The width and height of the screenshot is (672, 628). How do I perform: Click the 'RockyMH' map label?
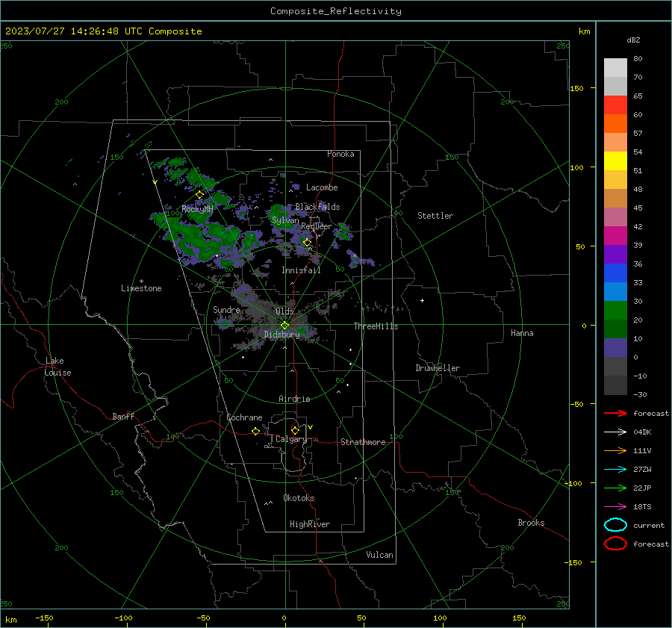coord(197,209)
